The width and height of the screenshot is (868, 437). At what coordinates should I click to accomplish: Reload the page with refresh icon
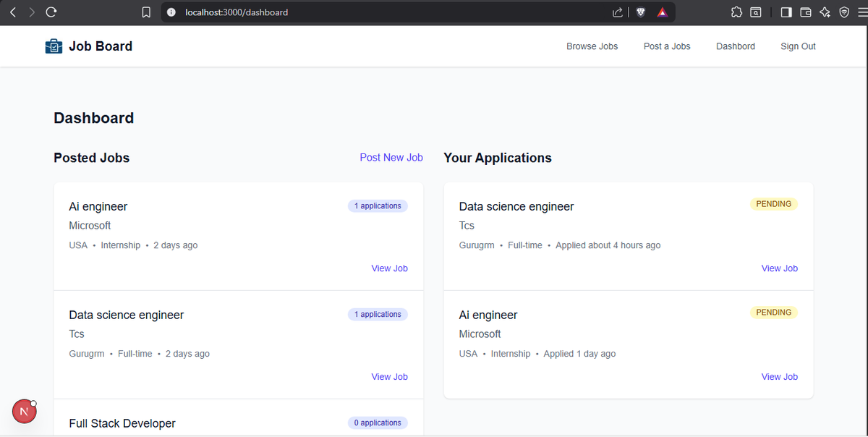point(51,12)
